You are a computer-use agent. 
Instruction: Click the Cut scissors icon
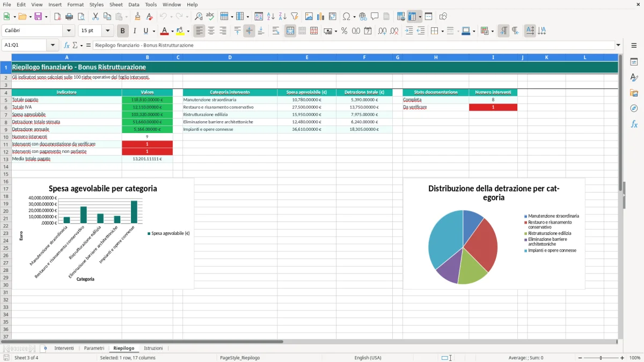pyautogui.click(x=95, y=17)
